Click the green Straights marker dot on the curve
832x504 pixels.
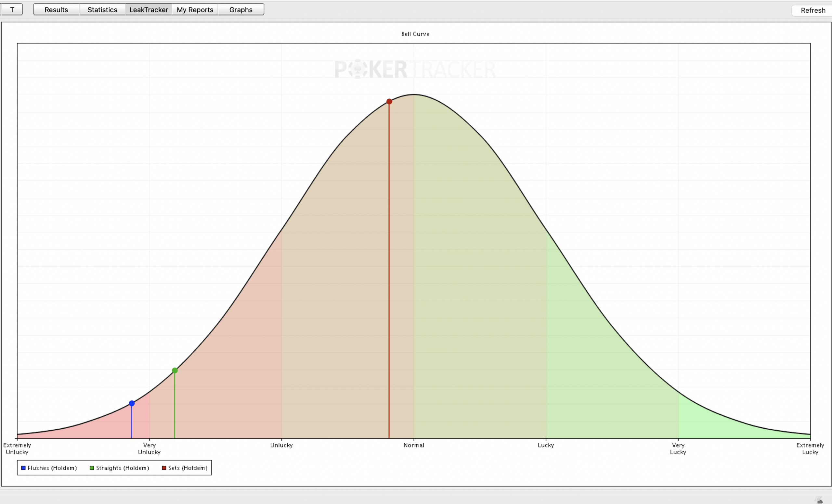tap(175, 371)
